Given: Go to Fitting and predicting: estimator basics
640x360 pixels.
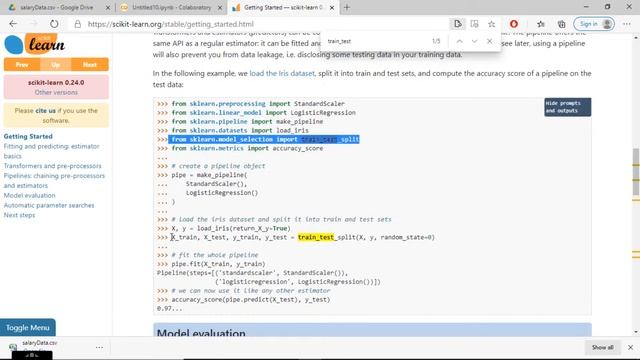Looking at the screenshot, I should tap(51, 151).
